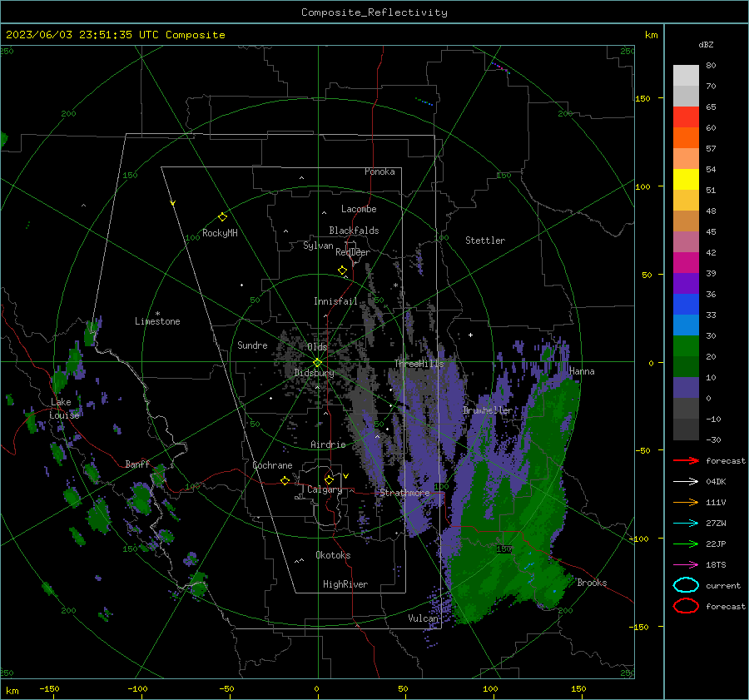Click the Blackfalds town label

pos(354,231)
